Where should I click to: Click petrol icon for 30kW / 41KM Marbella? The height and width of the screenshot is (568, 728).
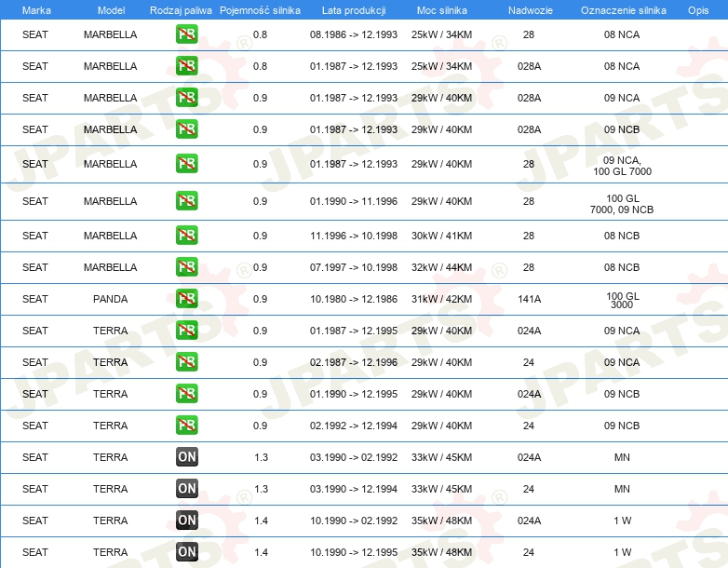(x=186, y=236)
